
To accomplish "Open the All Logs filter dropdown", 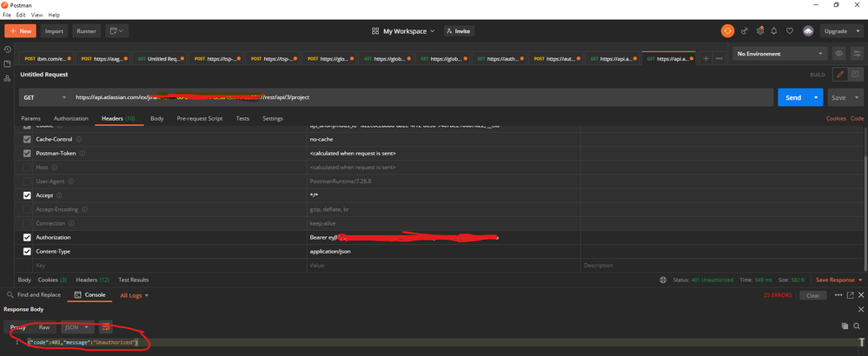I will (x=135, y=296).
